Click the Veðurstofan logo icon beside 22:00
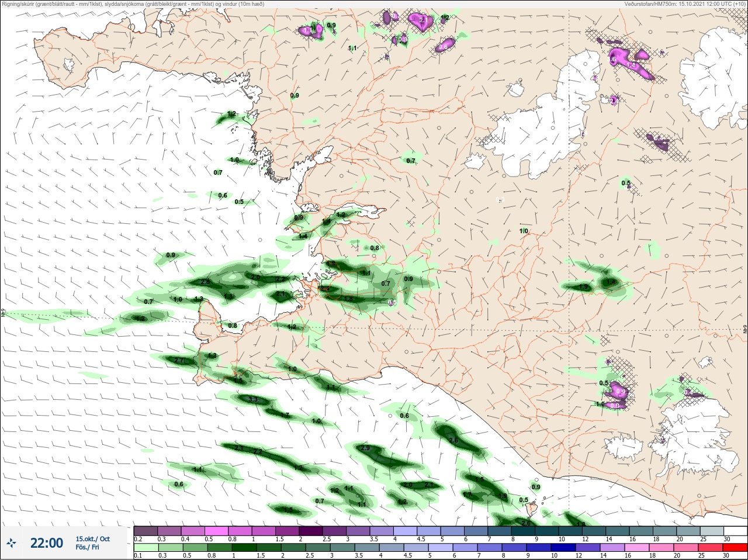 11,543
